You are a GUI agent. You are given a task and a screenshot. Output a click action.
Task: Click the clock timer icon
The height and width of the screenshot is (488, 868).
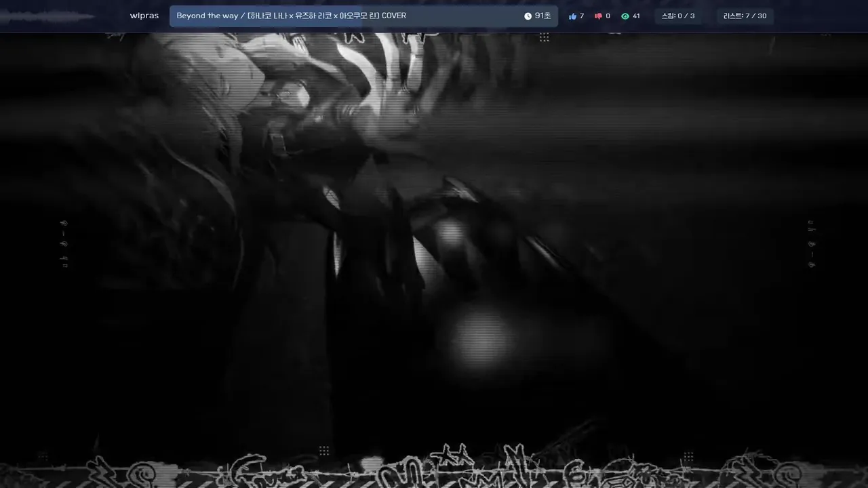[x=528, y=16]
